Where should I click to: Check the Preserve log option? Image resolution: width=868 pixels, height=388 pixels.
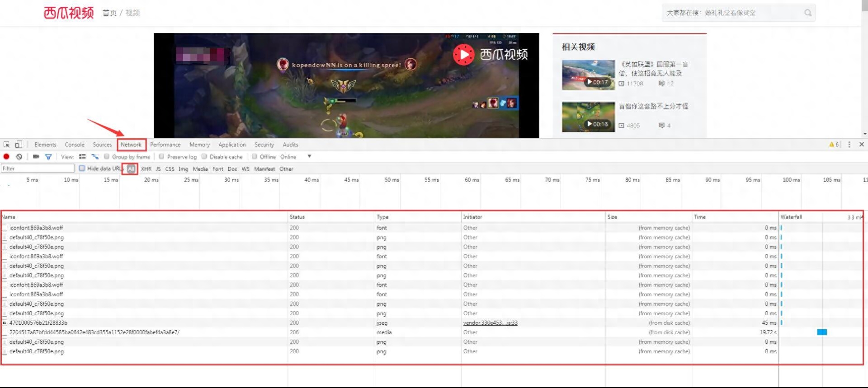click(161, 157)
